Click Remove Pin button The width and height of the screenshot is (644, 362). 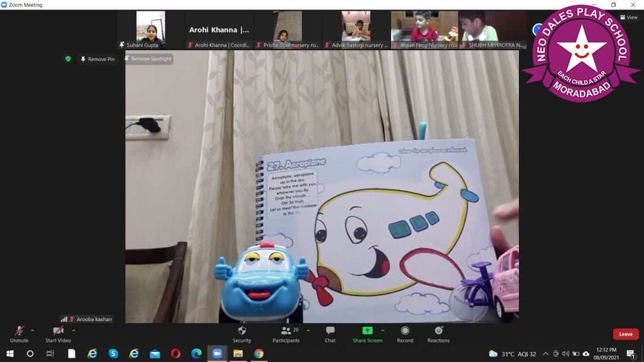pos(97,59)
